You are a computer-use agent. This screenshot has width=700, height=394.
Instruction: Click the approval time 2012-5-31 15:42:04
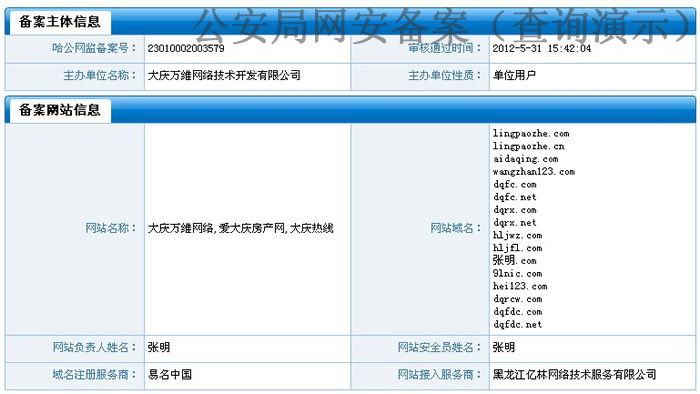point(542,48)
